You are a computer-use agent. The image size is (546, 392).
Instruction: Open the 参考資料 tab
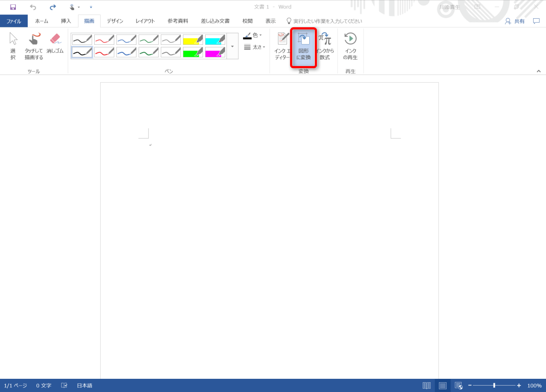(x=178, y=21)
